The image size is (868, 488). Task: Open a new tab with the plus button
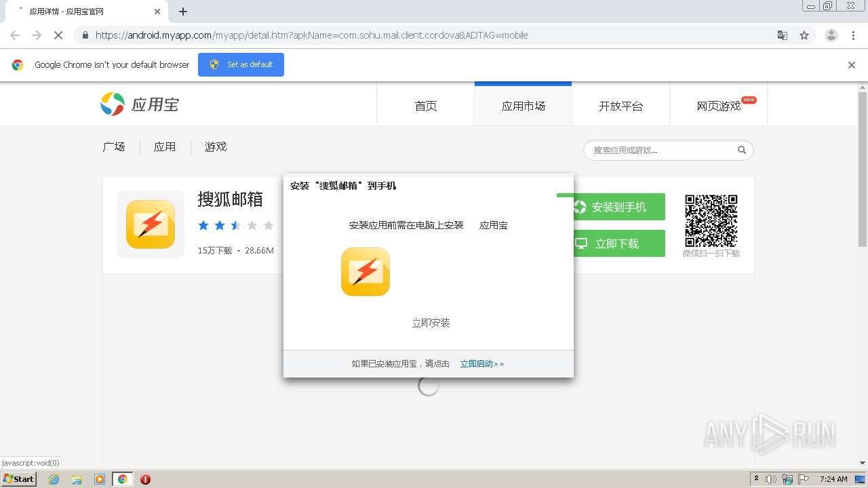[x=183, y=12]
